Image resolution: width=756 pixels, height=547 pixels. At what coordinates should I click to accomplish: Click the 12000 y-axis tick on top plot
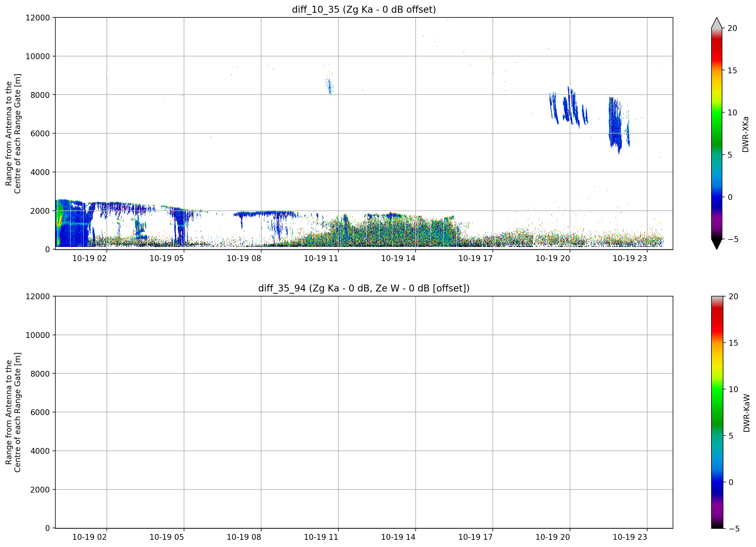pos(37,18)
